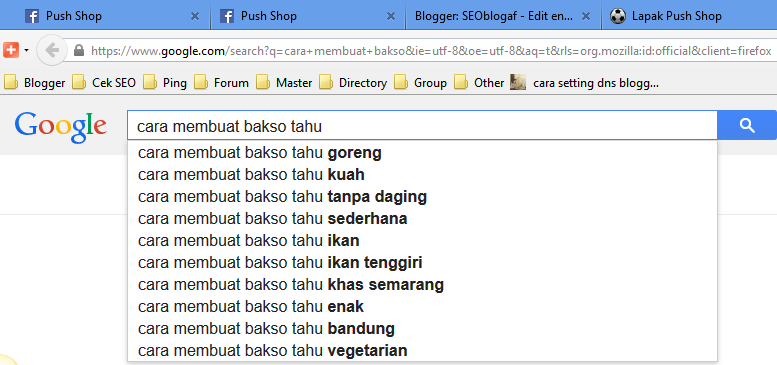Click the browser back arrow button
Image resolution: width=777 pixels, height=365 pixels.
click(x=52, y=50)
